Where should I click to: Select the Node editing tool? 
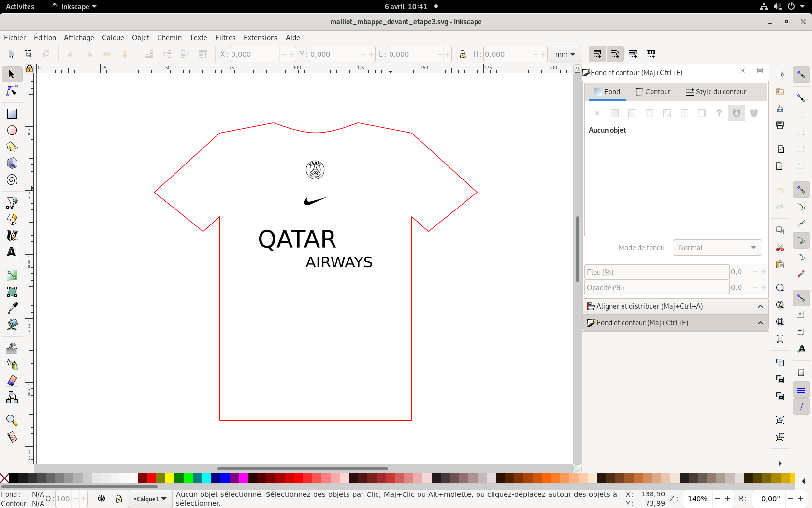pos(12,91)
